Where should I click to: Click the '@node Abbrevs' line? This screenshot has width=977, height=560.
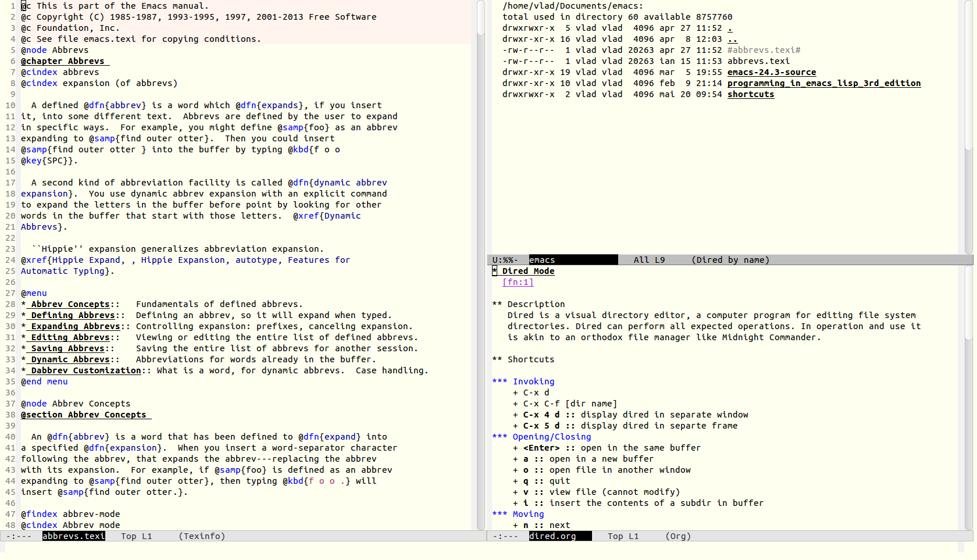(55, 50)
